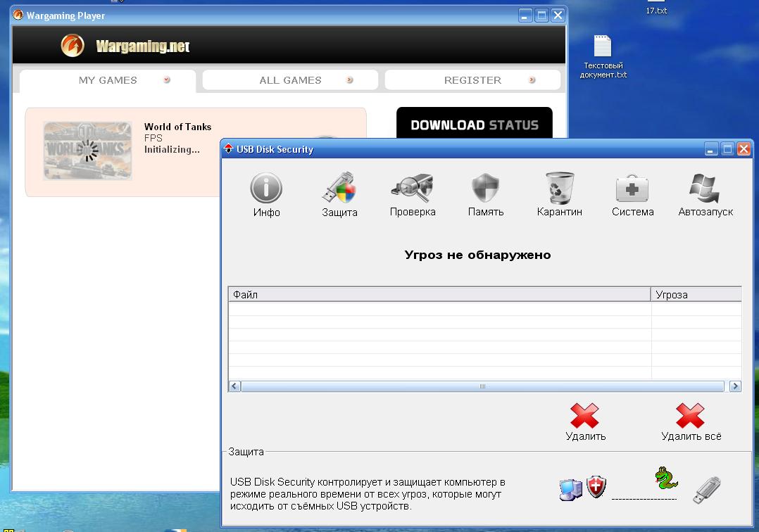Click the Файл column header
Image resolution: width=759 pixels, height=532 pixels.
(x=439, y=295)
